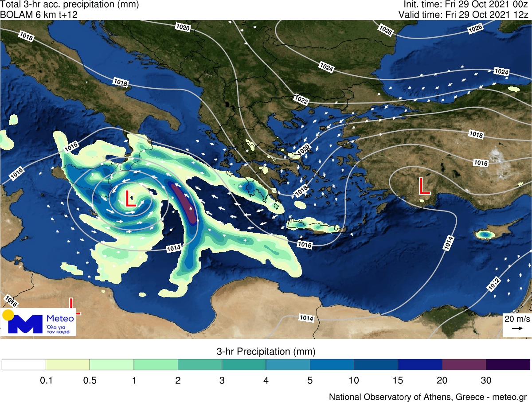The height and width of the screenshot is (402, 532).
Task: Click the 1012 isobar label
Action: 494,284
